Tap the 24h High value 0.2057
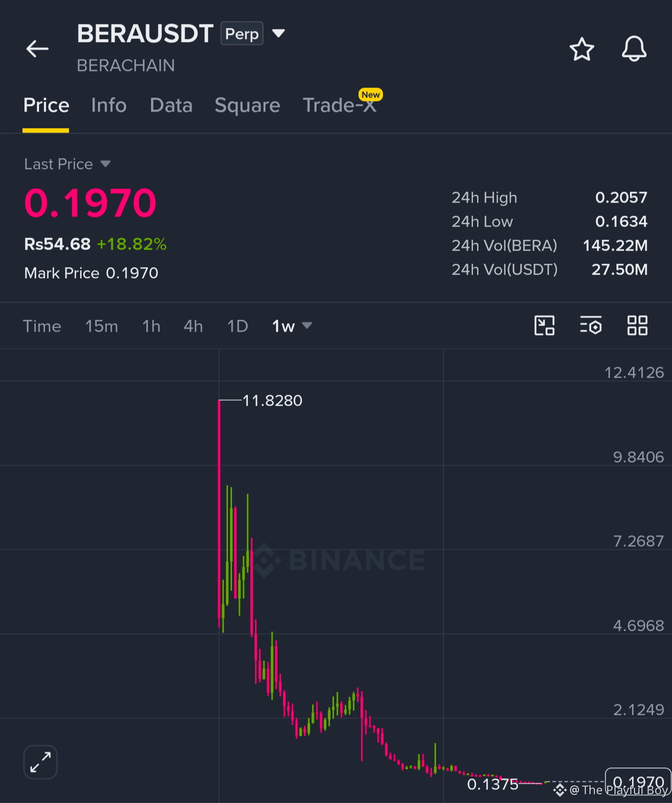This screenshot has height=803, width=672. pyautogui.click(x=621, y=198)
